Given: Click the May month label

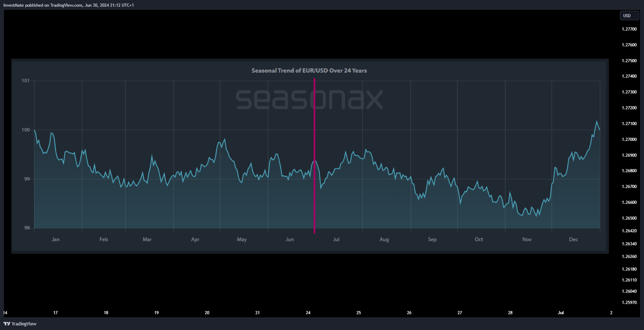Looking at the screenshot, I should [242, 239].
